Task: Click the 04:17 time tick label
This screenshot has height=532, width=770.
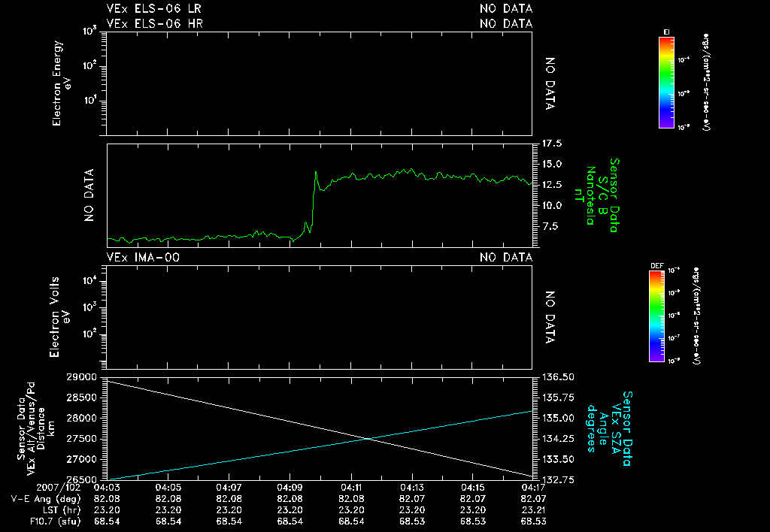Action: click(x=534, y=488)
